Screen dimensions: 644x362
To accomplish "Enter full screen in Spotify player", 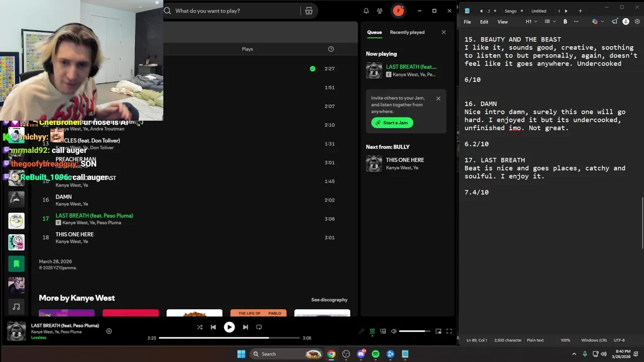I will 449,331.
